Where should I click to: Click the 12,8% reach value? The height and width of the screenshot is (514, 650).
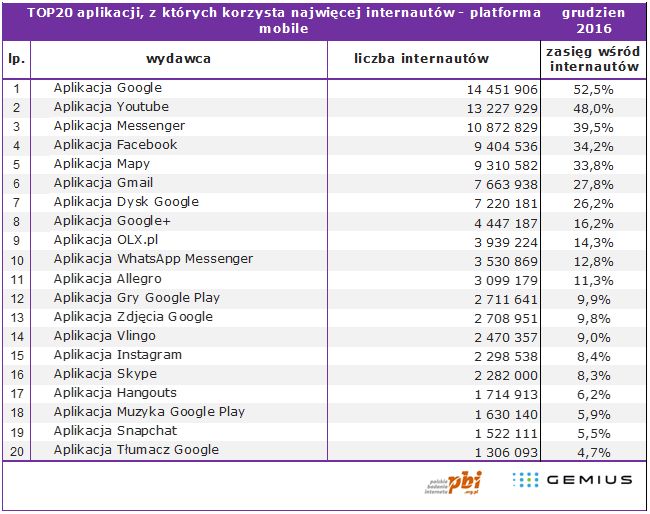pyautogui.click(x=593, y=262)
